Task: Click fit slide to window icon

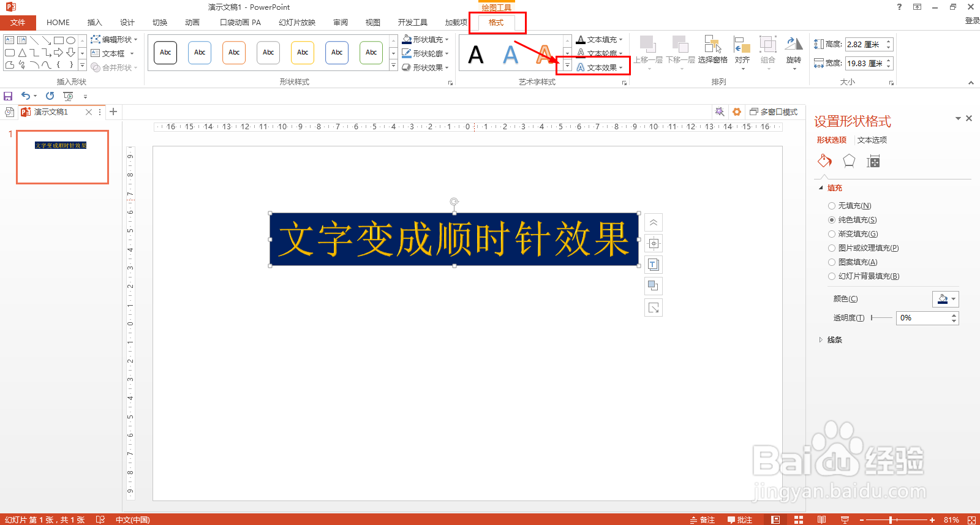Action: pyautogui.click(x=971, y=519)
